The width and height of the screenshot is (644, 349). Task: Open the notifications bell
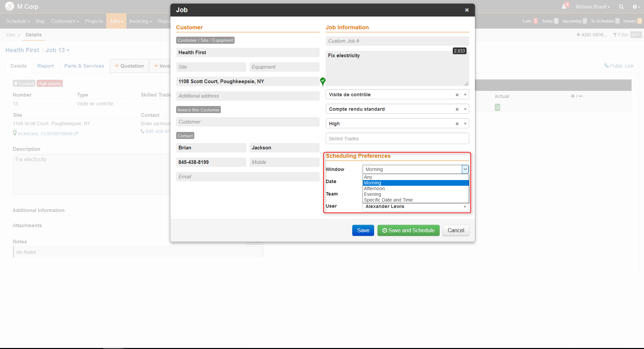tap(565, 6)
